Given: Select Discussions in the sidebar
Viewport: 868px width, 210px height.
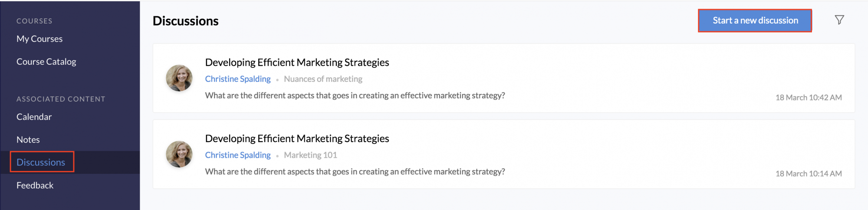Looking at the screenshot, I should click(41, 162).
